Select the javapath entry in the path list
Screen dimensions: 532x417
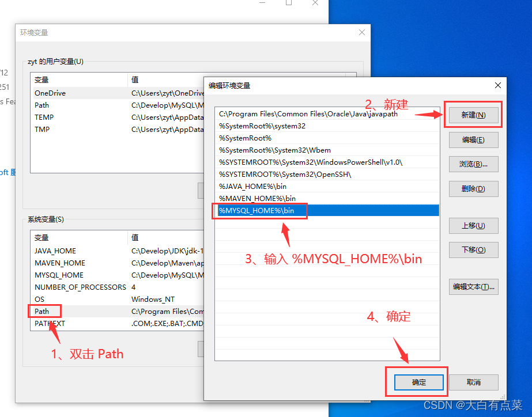tap(327, 114)
